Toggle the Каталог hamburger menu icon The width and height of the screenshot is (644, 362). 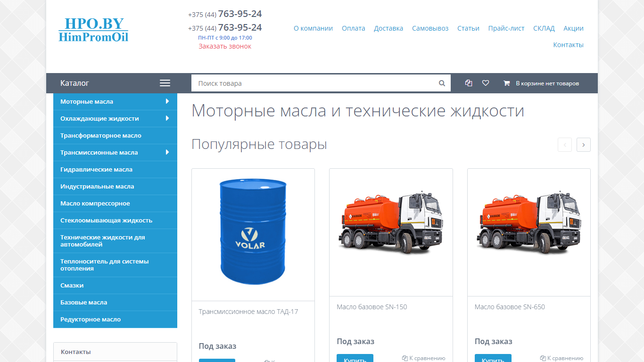point(165,83)
